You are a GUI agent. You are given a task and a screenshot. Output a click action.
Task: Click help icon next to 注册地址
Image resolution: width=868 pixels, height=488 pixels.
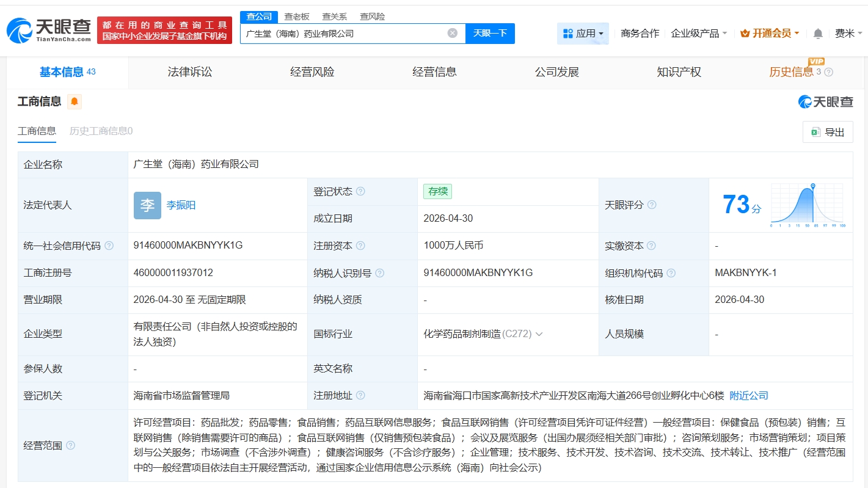pos(360,396)
